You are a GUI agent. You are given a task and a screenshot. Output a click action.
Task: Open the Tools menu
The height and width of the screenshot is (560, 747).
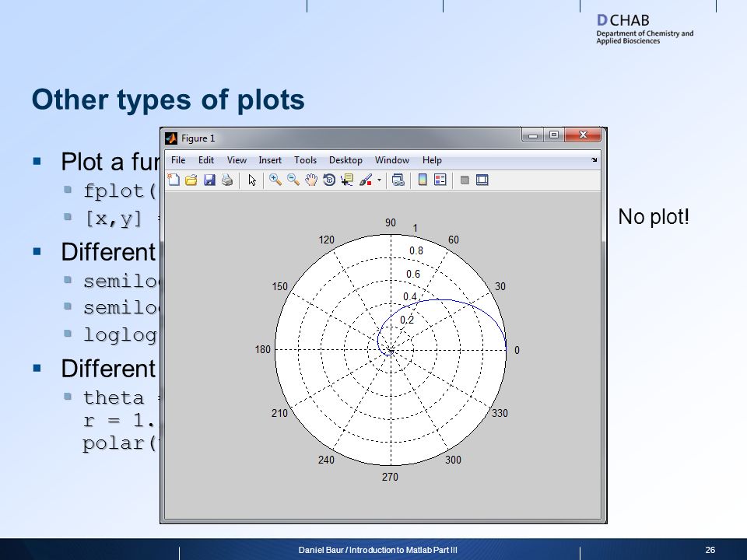tap(305, 160)
